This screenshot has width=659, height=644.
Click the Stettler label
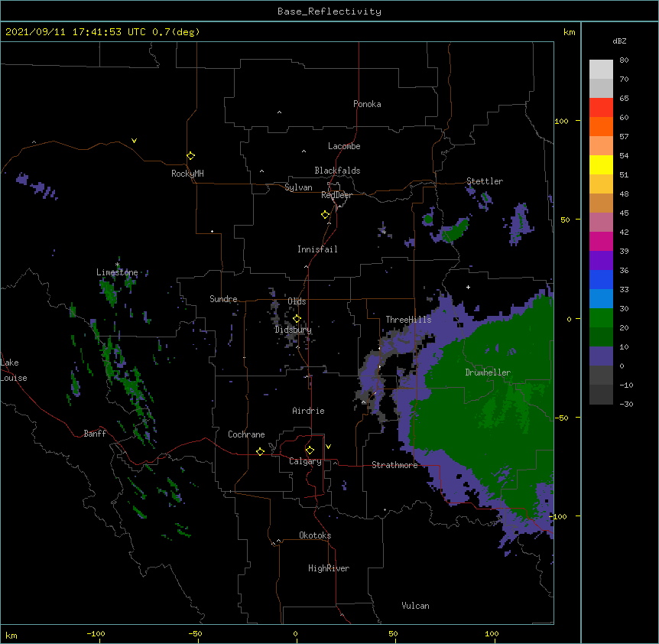pyautogui.click(x=485, y=181)
